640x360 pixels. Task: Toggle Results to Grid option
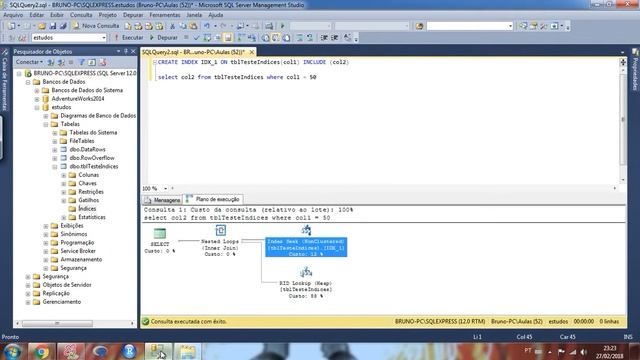276,38
